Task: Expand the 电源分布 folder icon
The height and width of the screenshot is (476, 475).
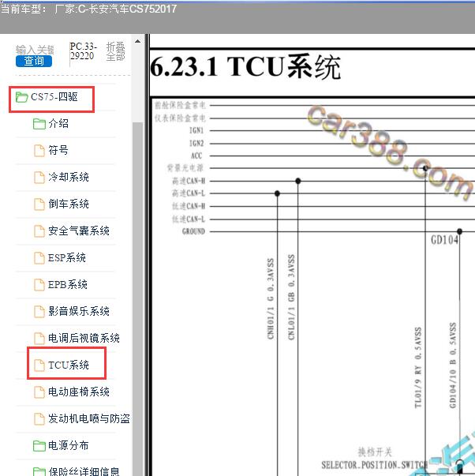Action: (x=39, y=446)
